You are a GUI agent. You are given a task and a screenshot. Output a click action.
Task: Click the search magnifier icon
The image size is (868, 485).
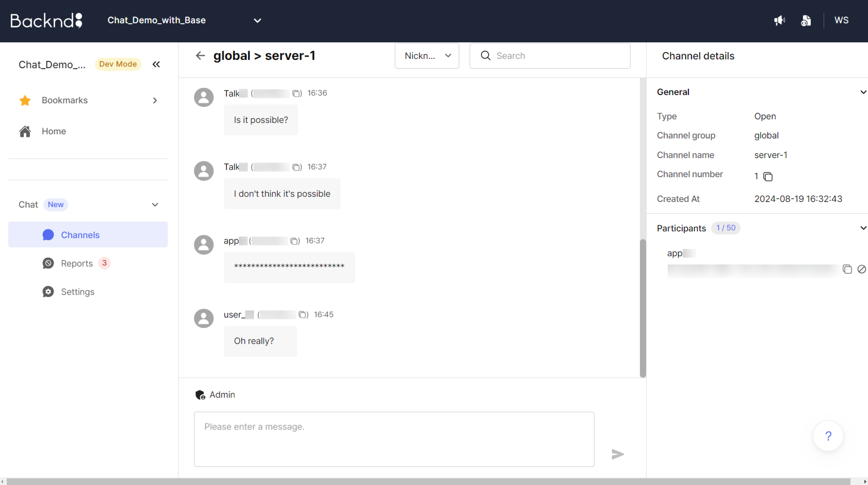[x=486, y=56]
